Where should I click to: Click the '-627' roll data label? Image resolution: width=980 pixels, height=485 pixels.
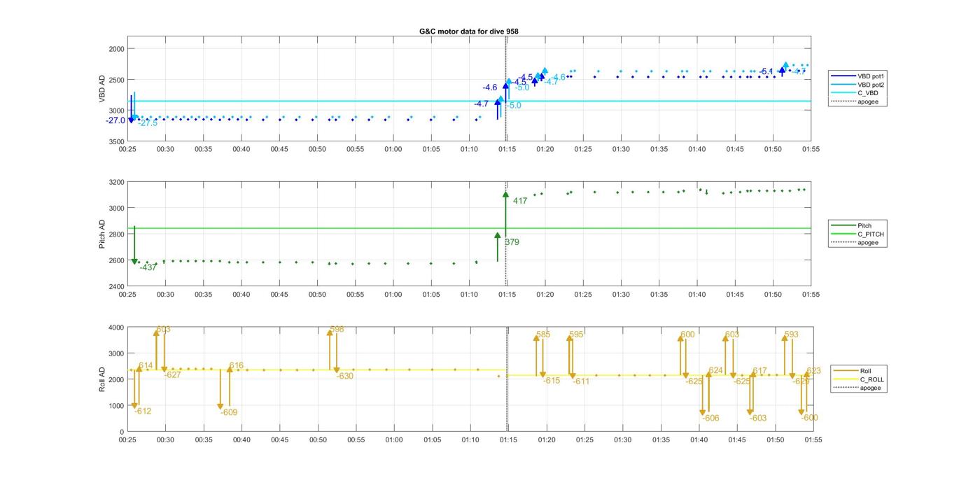pos(173,375)
